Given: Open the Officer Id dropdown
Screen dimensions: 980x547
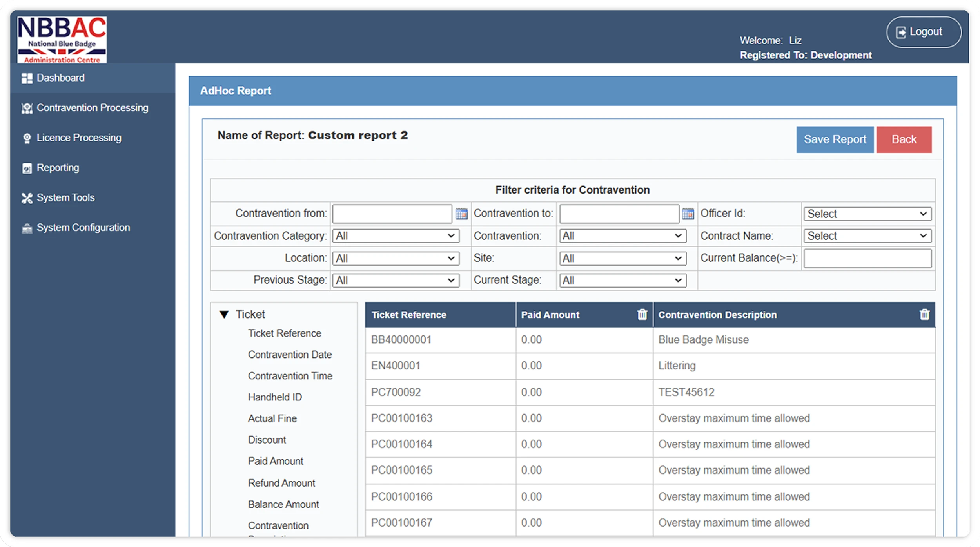Looking at the screenshot, I should coord(867,214).
